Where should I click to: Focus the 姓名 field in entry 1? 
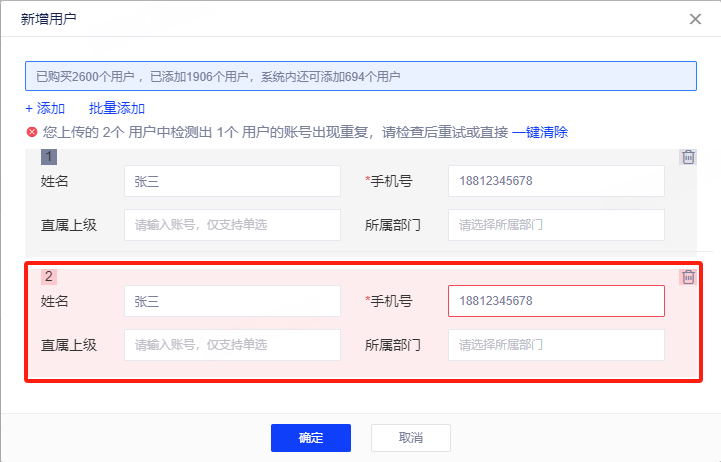232,181
